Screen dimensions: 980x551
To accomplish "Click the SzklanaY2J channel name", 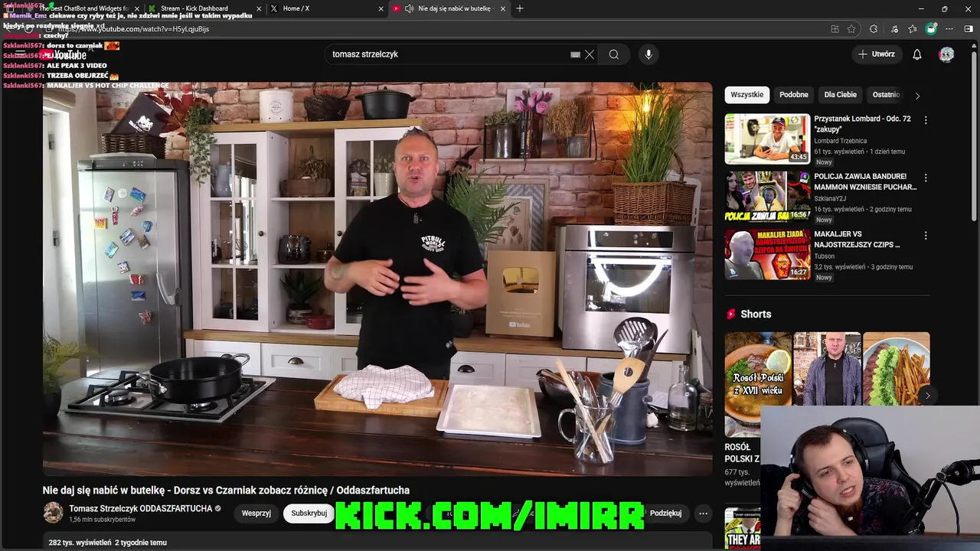I will point(830,198).
